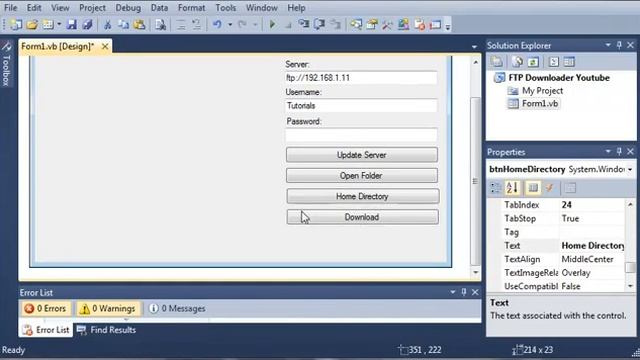Toggle the 0 Errors filter button
The width and height of the screenshot is (640, 360).
tap(45, 309)
